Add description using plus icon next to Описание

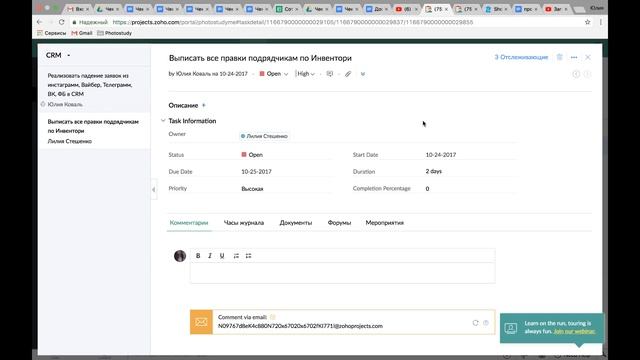pos(204,105)
